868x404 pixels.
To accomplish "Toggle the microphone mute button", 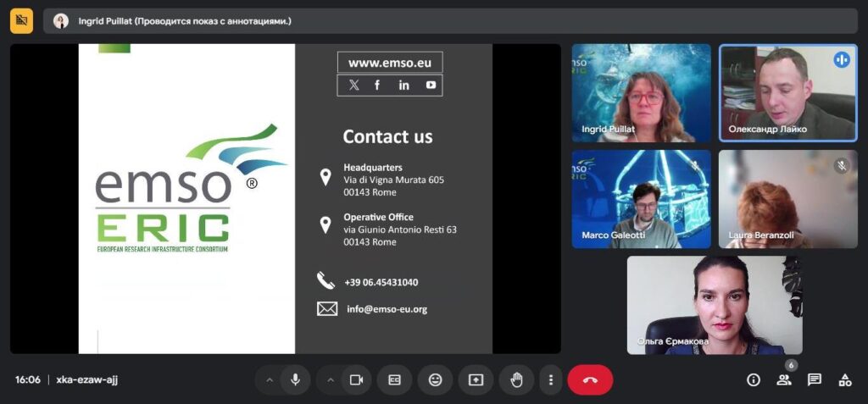I will point(295,380).
